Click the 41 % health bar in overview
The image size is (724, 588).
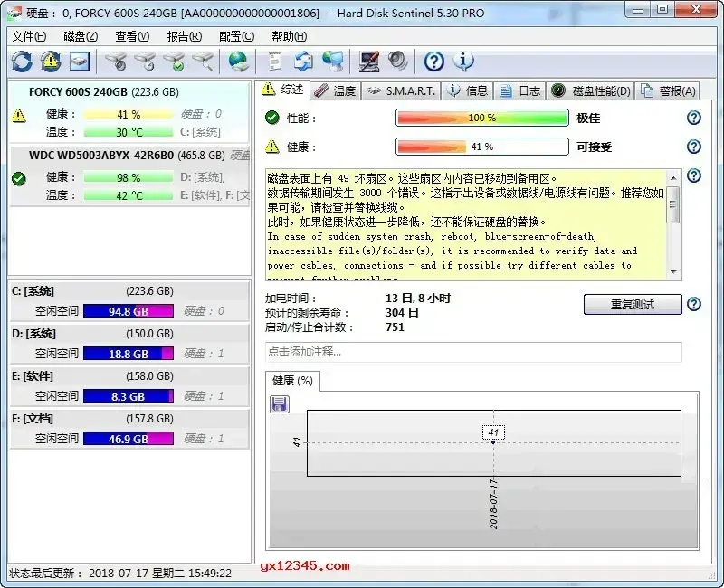(482, 147)
